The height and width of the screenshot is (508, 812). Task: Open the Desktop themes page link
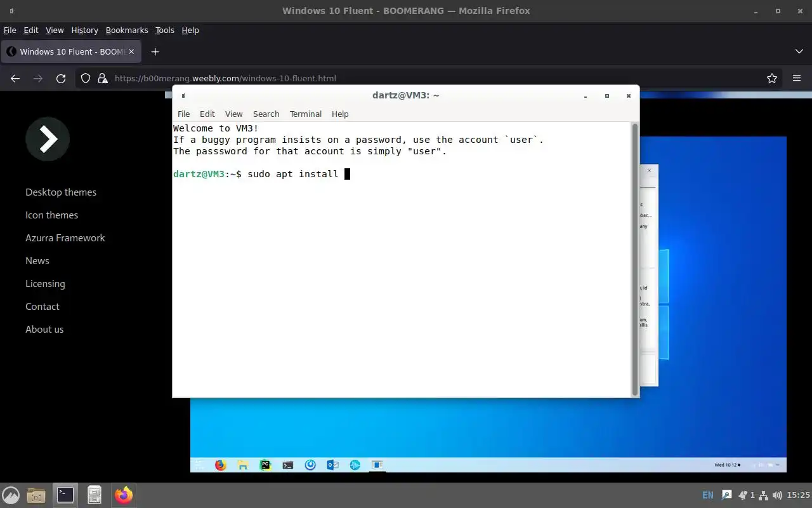[61, 192]
